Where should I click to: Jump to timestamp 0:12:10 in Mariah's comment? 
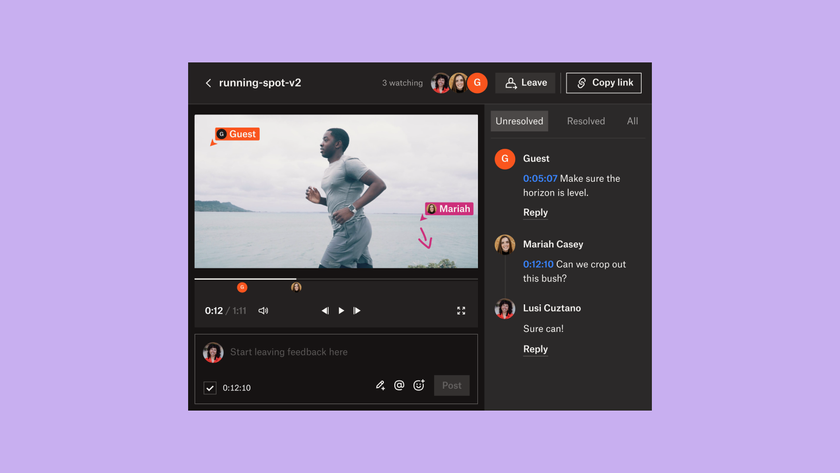pyautogui.click(x=538, y=264)
